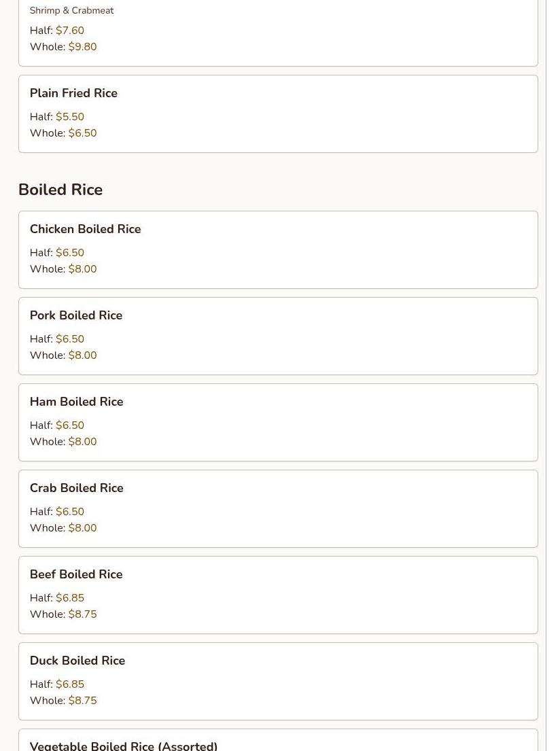Select the $9.80 whole price
The image size is (560, 751).
[x=82, y=47]
